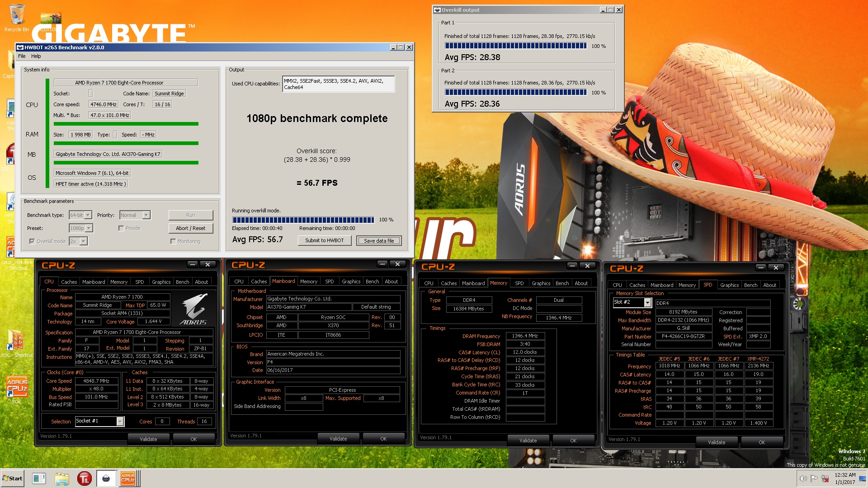The height and width of the screenshot is (488, 868).
Task: Minimize the HWBOT x265 Benchmark window
Action: coord(393,47)
